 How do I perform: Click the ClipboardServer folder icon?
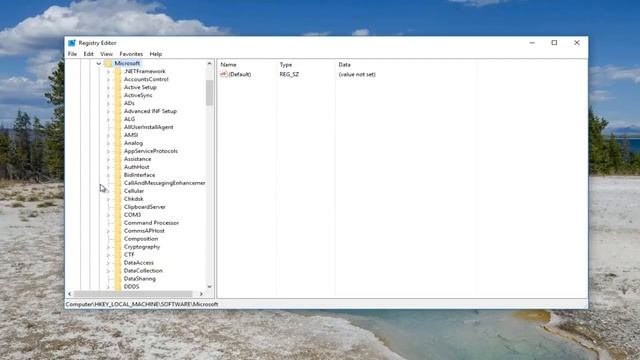pyautogui.click(x=118, y=207)
